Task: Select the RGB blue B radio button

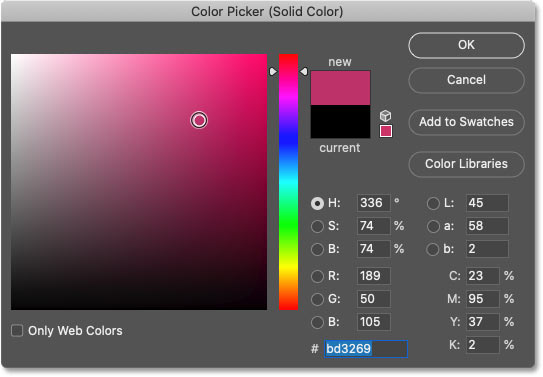Action: click(x=317, y=322)
